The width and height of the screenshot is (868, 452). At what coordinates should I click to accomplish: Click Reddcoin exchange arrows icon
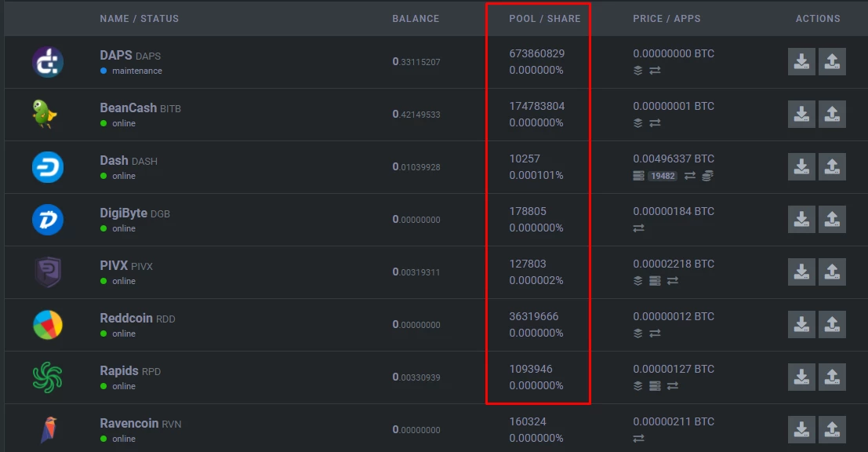click(x=655, y=334)
